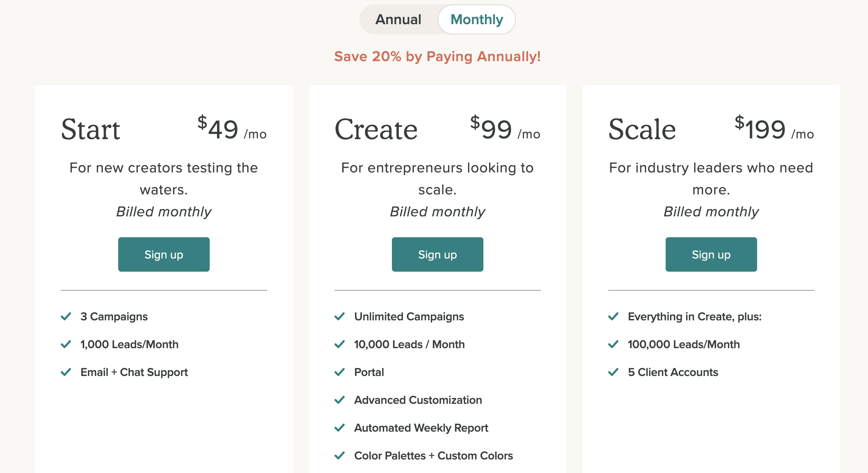Click the checkmark next to Portal feature
868x473 pixels.
[340, 372]
